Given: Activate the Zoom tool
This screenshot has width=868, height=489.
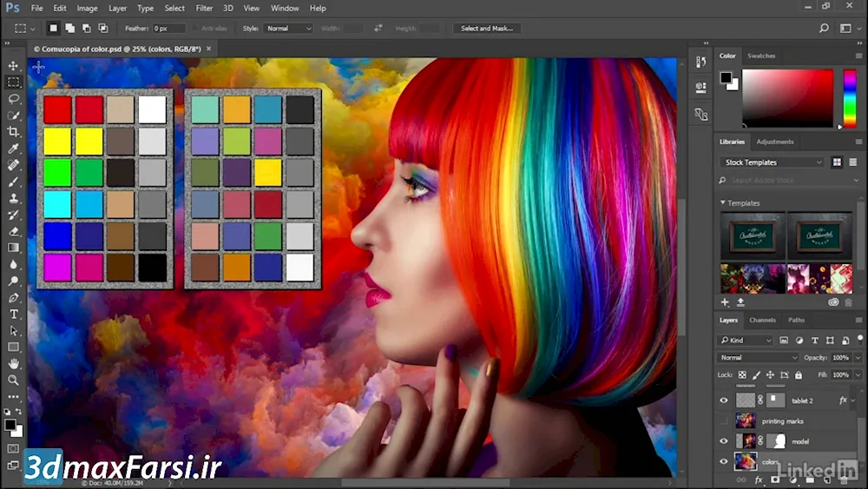Looking at the screenshot, I should click(x=13, y=380).
